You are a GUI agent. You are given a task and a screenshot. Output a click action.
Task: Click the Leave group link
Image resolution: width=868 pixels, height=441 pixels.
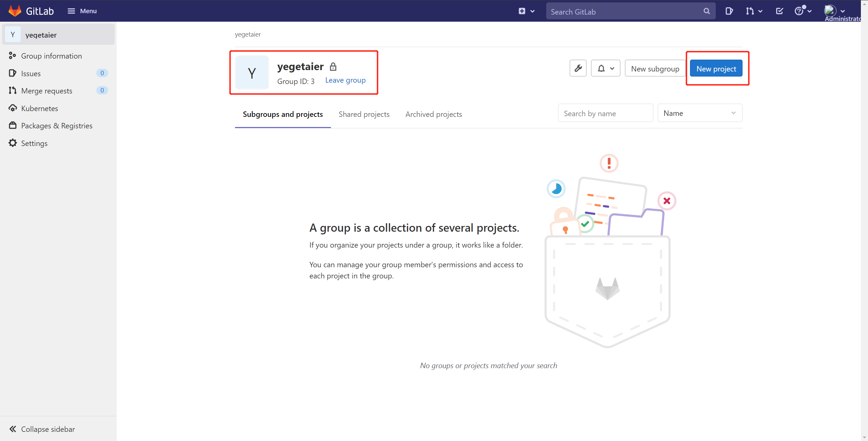pyautogui.click(x=345, y=80)
